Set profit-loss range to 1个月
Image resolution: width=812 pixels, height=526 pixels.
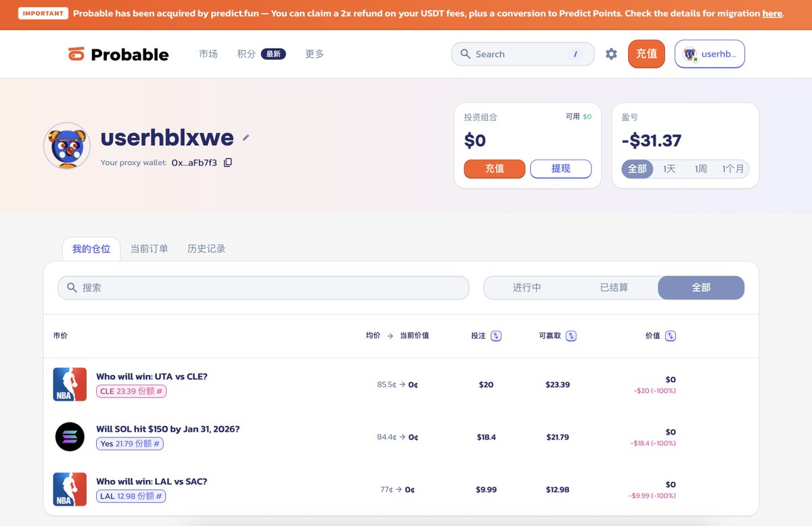coord(733,168)
